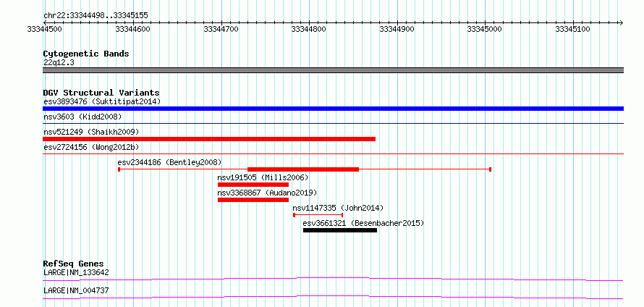Screen dimensions: 644x307
Task: Select the LARGE|NM_004737 gene label
Action: [x=76, y=290]
